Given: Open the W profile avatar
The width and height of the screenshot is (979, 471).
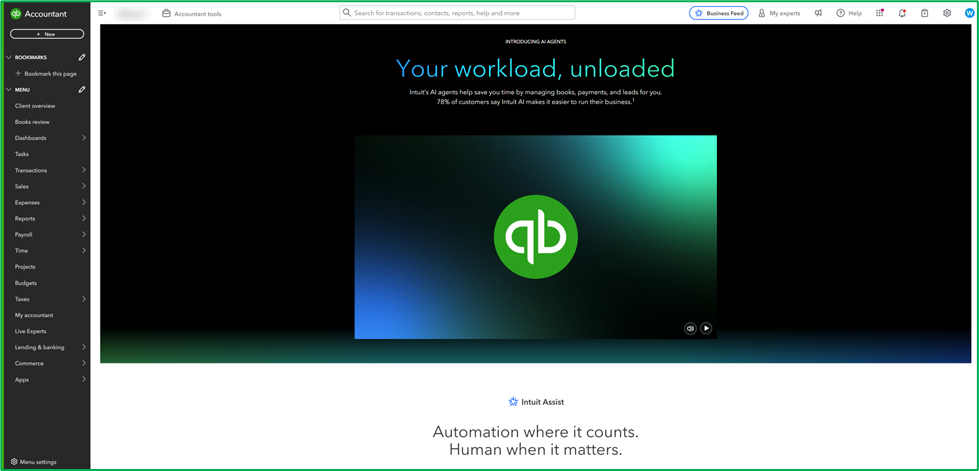Looking at the screenshot, I should [x=969, y=13].
